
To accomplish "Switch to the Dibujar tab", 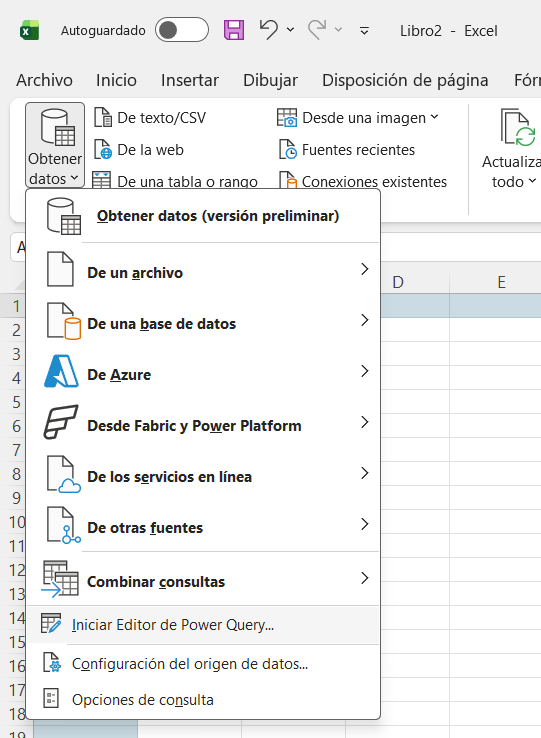I will [270, 80].
